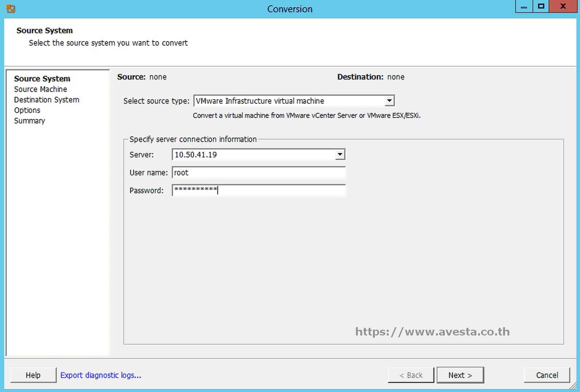
Task: Select the Source System step heading
Action: (x=42, y=79)
